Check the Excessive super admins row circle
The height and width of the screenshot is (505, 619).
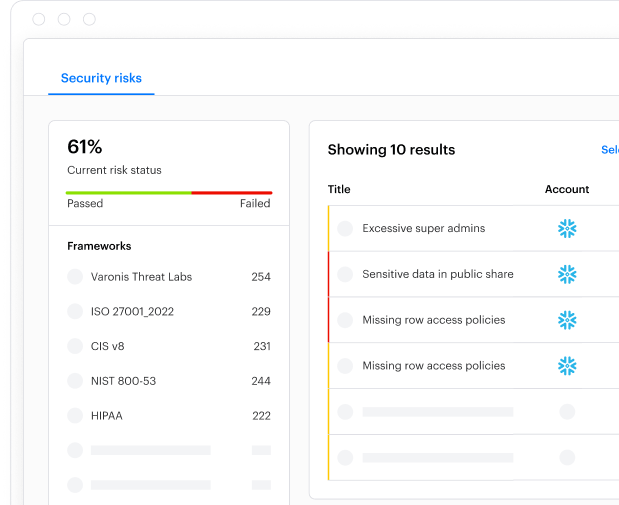click(x=345, y=229)
